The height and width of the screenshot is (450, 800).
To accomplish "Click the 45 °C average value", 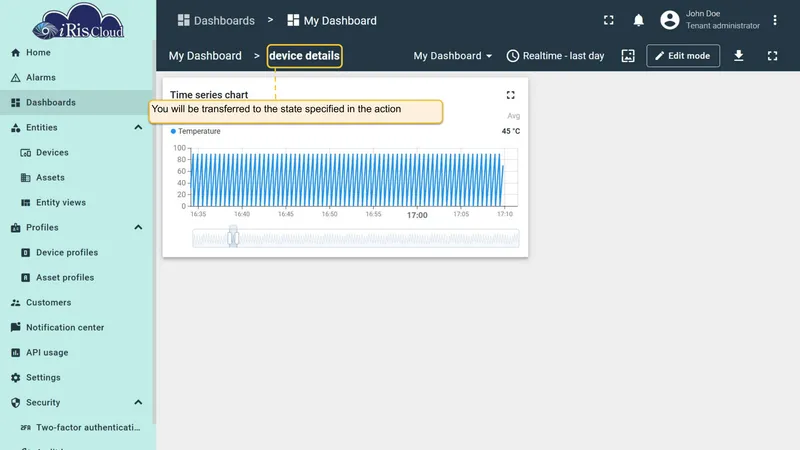I will [x=511, y=131].
